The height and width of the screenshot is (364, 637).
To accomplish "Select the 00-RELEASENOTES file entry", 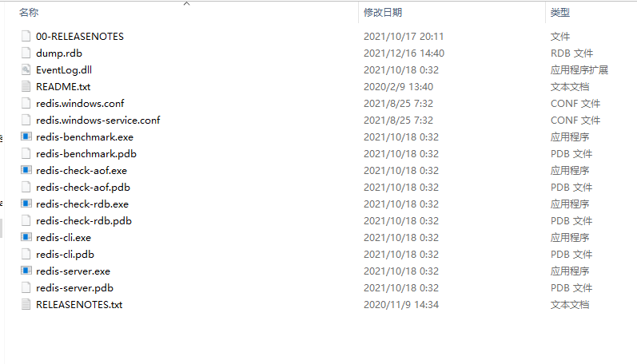I will (80, 37).
